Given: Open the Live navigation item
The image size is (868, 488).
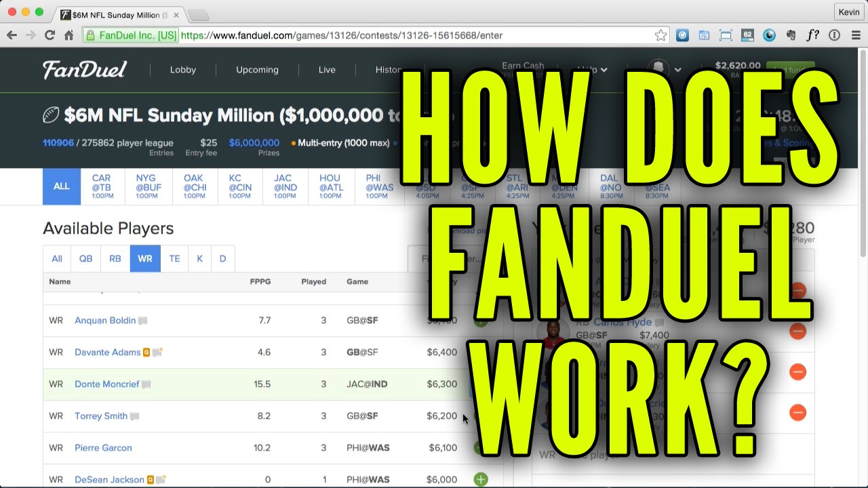Looking at the screenshot, I should [x=327, y=70].
